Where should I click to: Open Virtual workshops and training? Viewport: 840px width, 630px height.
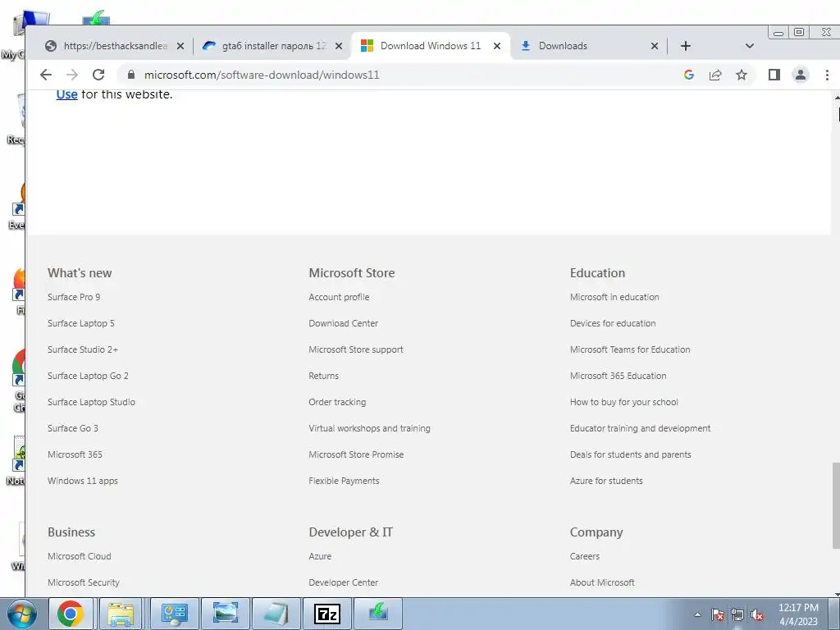[370, 428]
